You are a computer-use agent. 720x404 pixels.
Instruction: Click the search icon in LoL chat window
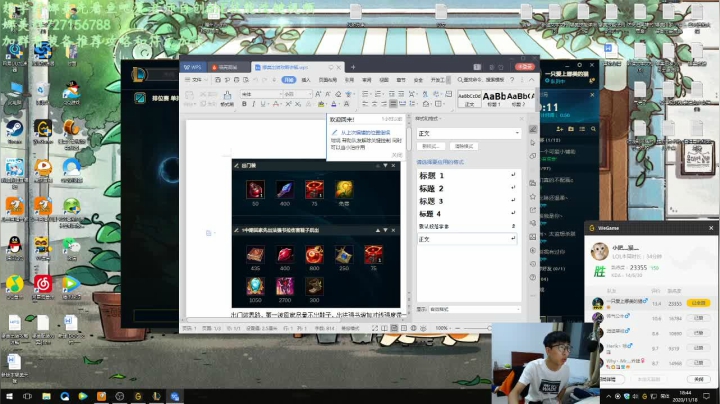pos(593,129)
